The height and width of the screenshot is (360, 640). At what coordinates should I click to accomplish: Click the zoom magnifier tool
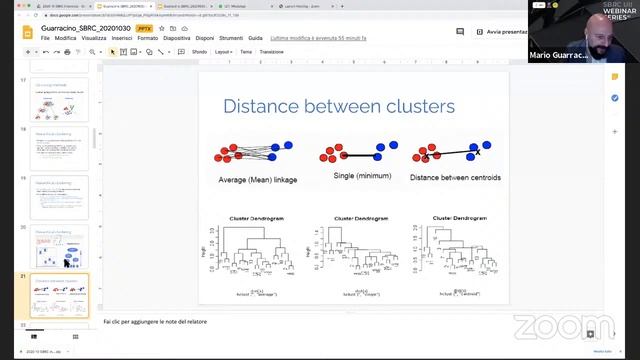(x=92, y=52)
